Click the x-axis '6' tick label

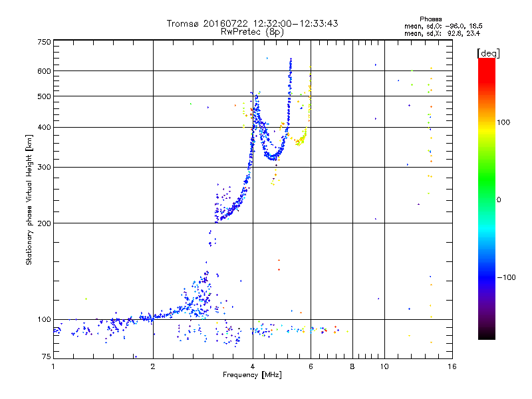click(x=311, y=366)
